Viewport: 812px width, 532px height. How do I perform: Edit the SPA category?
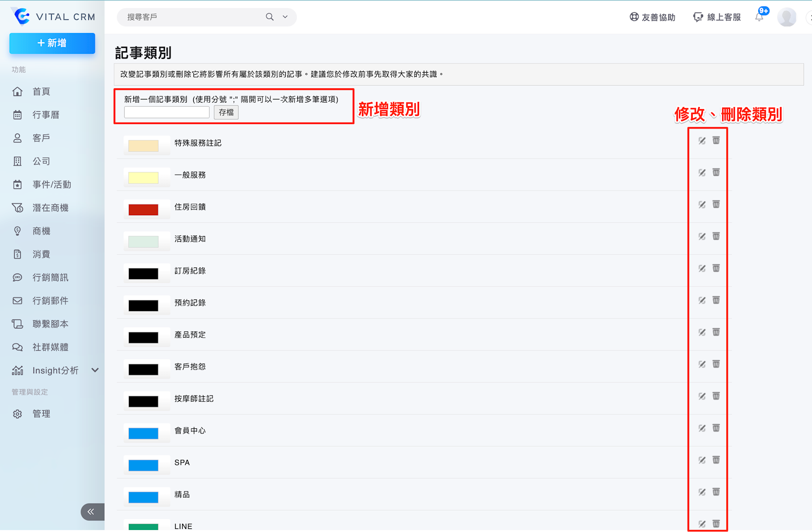pyautogui.click(x=702, y=460)
